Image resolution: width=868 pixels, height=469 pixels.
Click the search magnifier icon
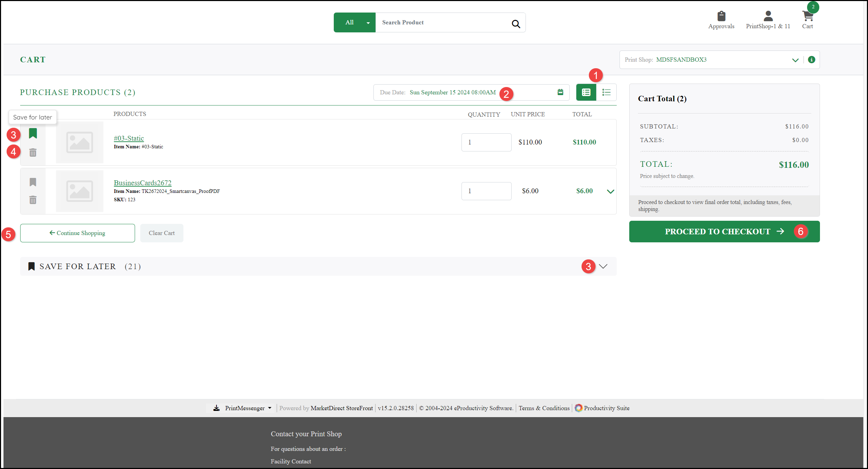coord(516,24)
